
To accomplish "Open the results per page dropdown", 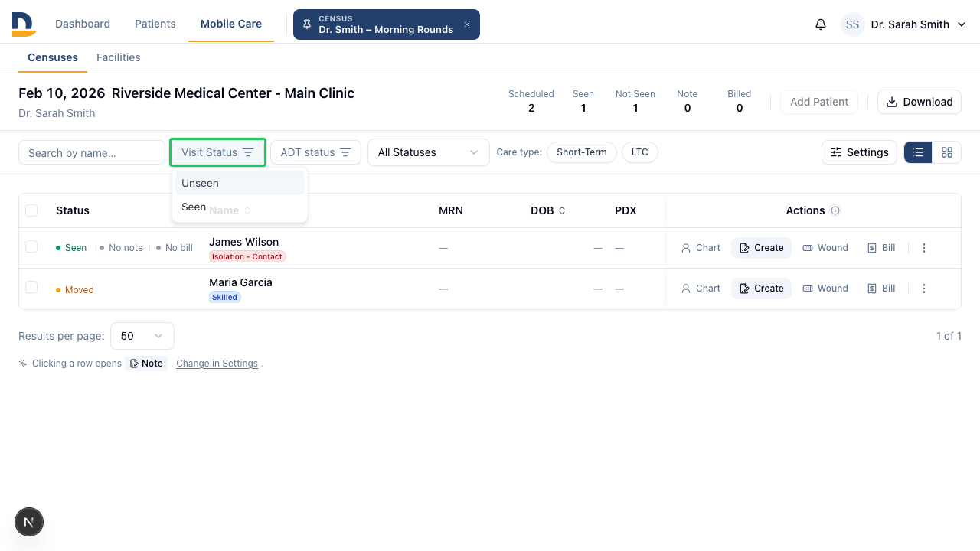I will [142, 336].
